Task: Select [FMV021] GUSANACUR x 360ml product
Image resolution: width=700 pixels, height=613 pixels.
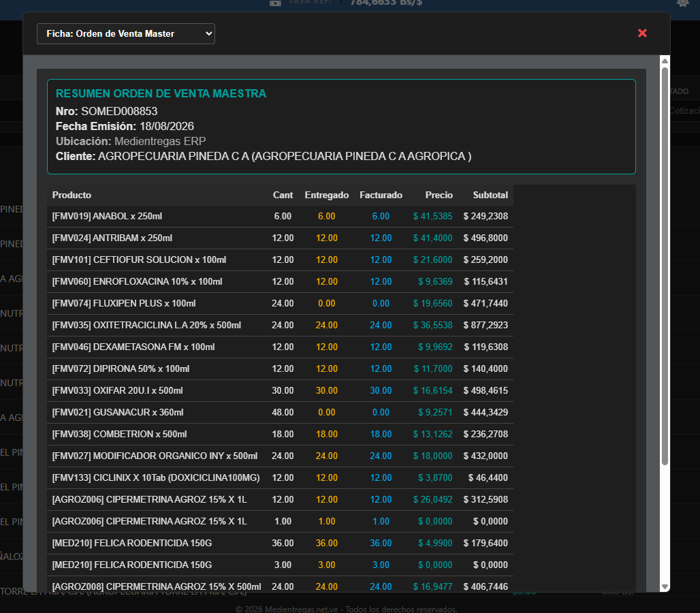Action: pyautogui.click(x=117, y=413)
